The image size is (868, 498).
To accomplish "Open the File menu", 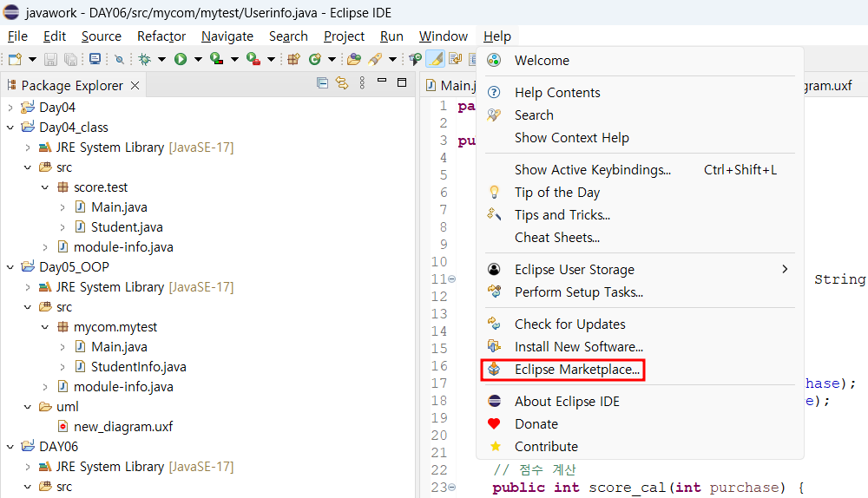I will 17,36.
